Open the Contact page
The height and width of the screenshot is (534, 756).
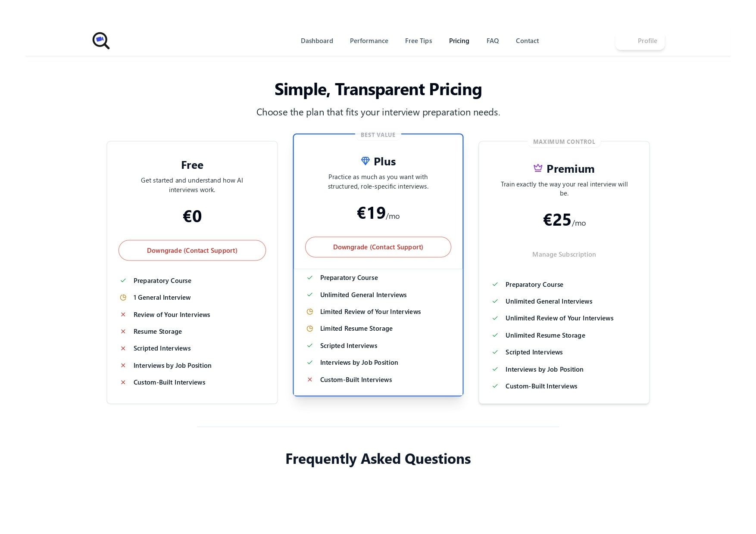pos(527,40)
